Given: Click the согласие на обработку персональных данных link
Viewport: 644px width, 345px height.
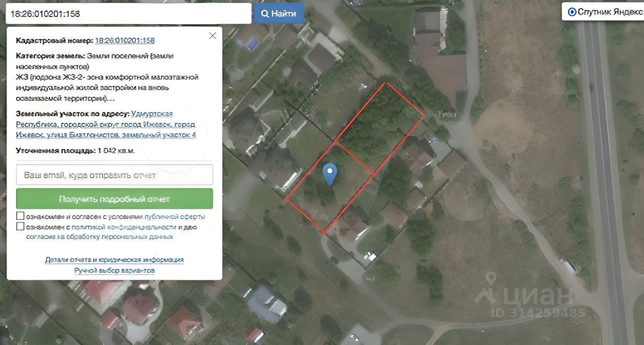Looking at the screenshot, I should pyautogui.click(x=100, y=236).
